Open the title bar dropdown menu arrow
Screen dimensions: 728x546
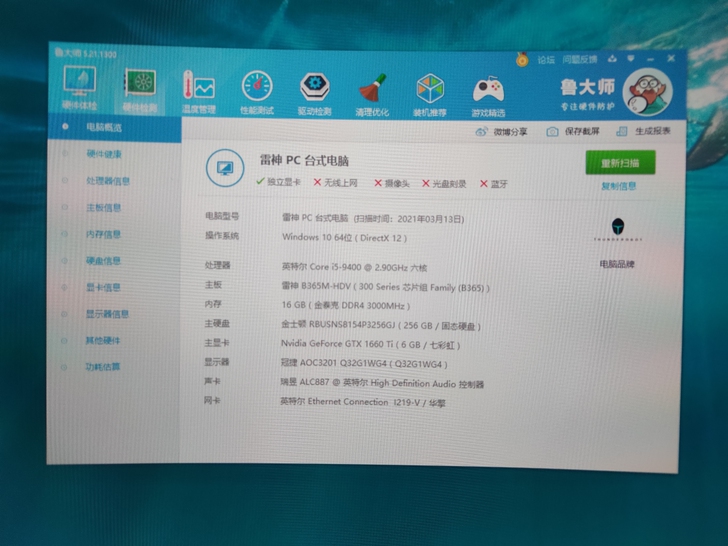[631, 58]
